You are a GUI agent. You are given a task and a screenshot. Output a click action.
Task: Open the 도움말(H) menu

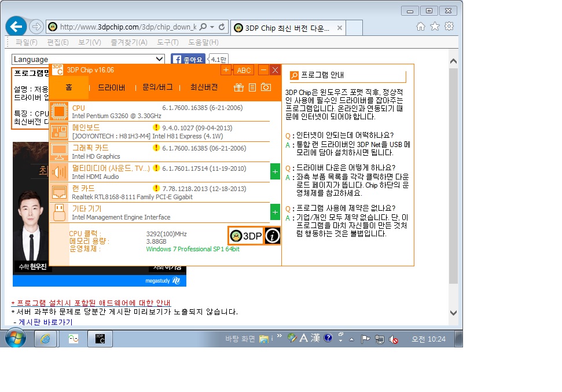(x=203, y=42)
